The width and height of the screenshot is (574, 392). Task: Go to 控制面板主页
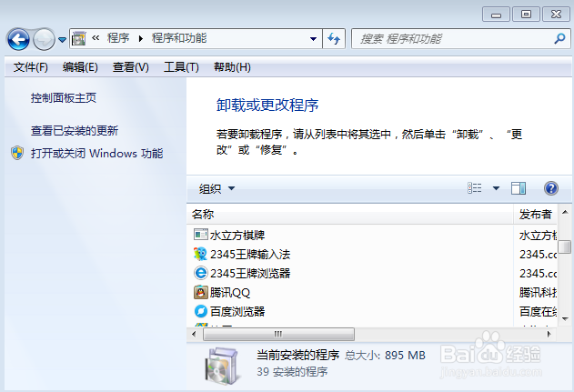(64, 98)
